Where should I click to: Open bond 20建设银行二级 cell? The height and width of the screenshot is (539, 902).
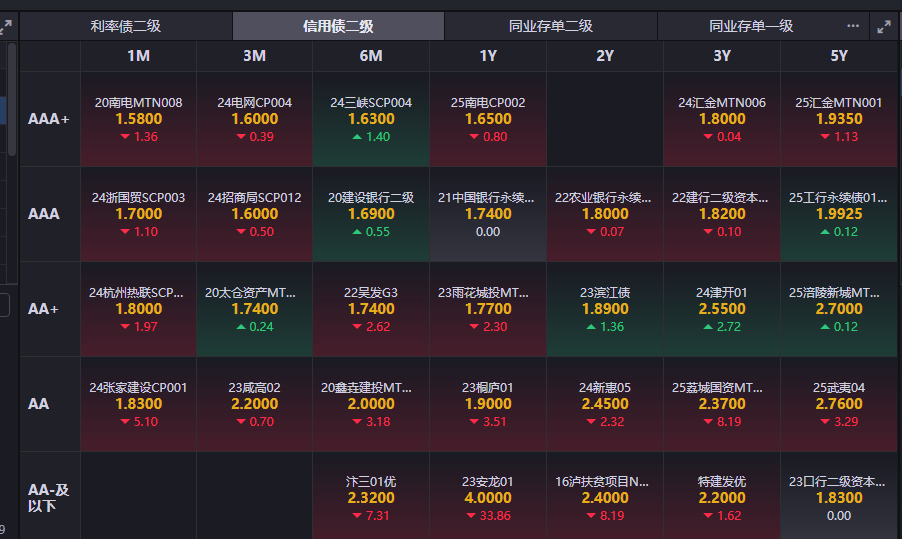pyautogui.click(x=371, y=214)
